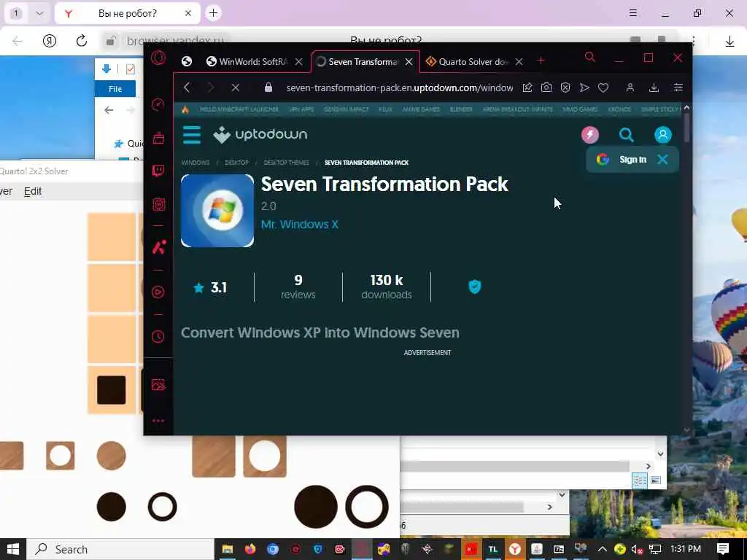Click the File tab in Explorer window

(x=115, y=88)
